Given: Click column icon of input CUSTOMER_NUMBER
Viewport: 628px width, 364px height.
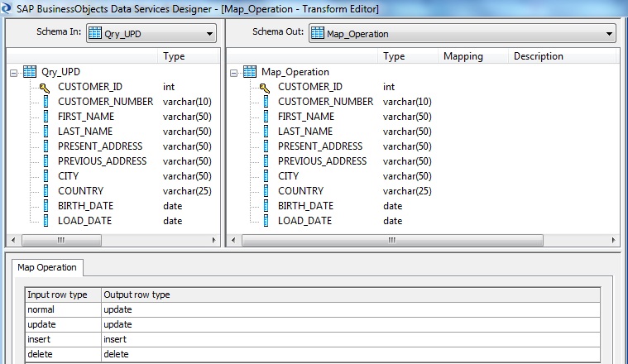Looking at the screenshot, I should click(x=46, y=102).
